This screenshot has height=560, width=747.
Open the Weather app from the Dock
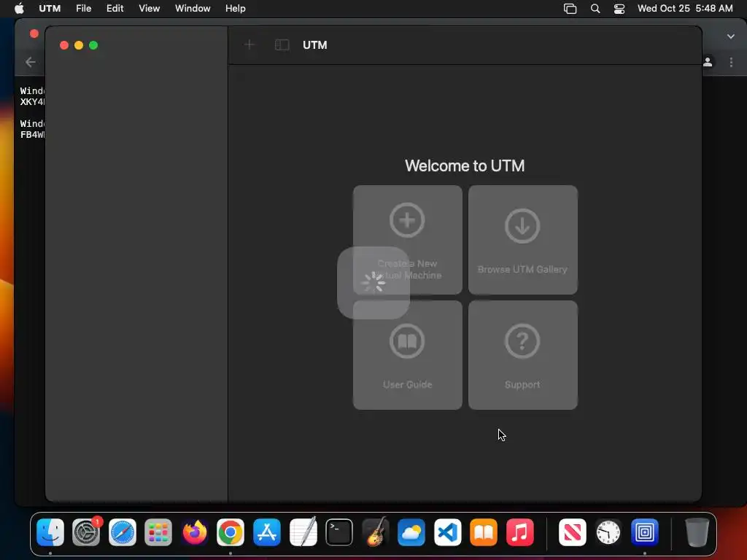[x=411, y=532]
